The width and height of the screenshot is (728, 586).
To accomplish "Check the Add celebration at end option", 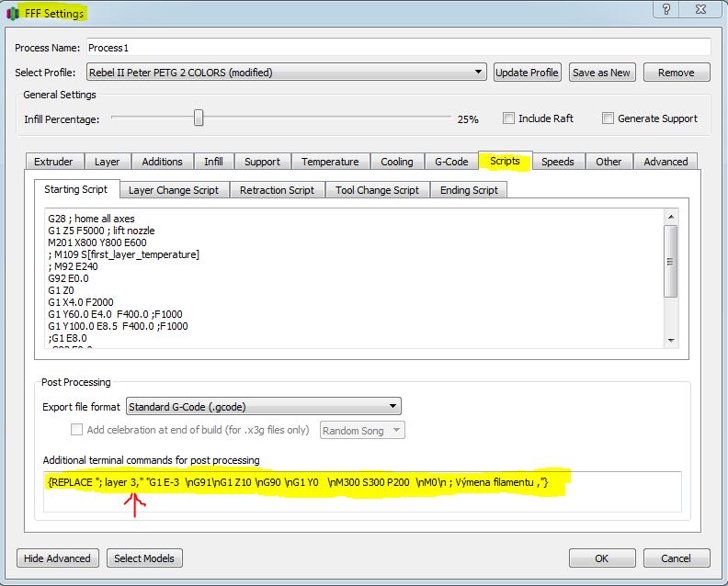I will click(77, 430).
